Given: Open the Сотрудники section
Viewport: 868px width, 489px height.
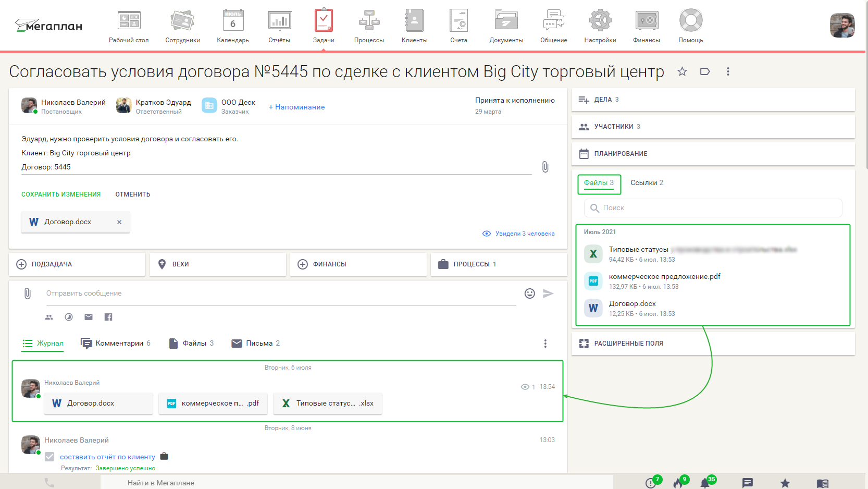Looking at the screenshot, I should pos(182,27).
